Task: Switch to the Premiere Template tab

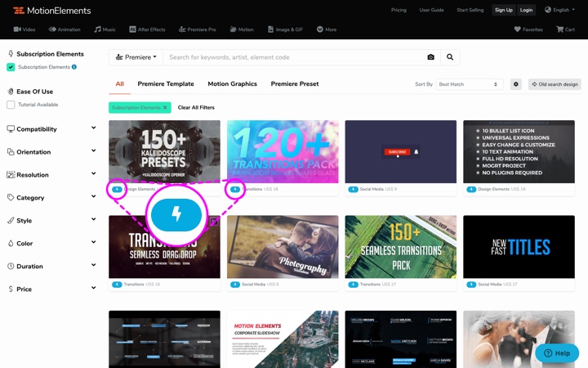Action: (166, 83)
